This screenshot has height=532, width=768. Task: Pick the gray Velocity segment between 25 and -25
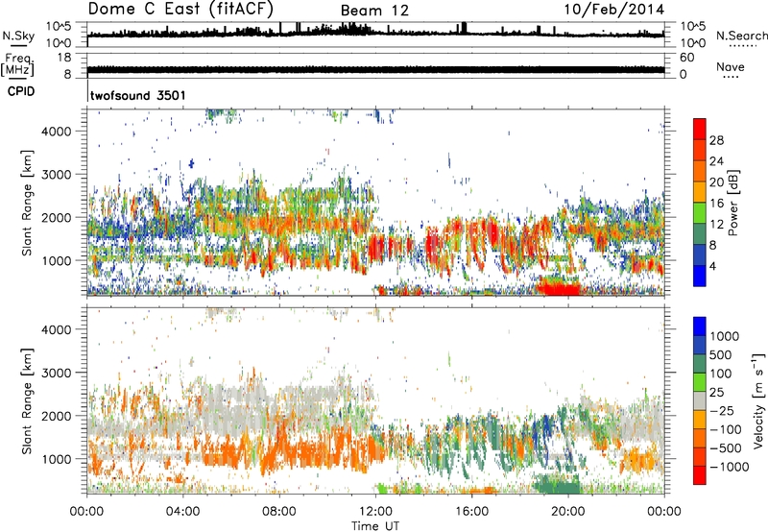pos(700,400)
